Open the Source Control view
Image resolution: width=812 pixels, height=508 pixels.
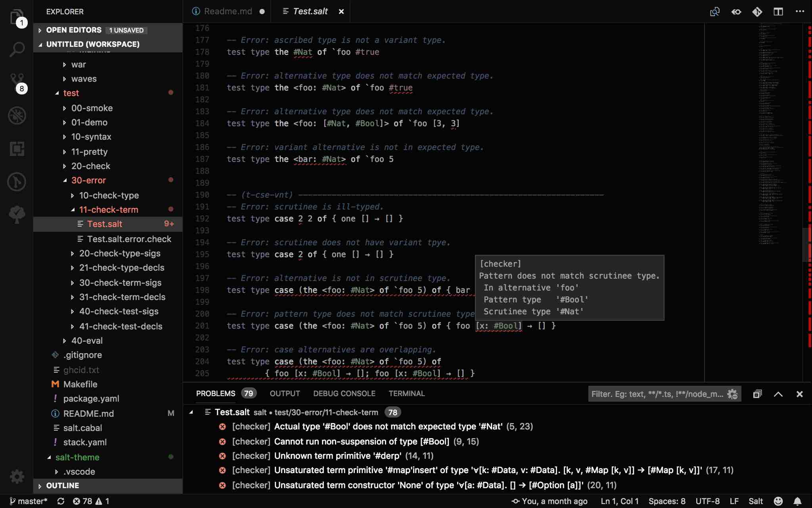(17, 81)
